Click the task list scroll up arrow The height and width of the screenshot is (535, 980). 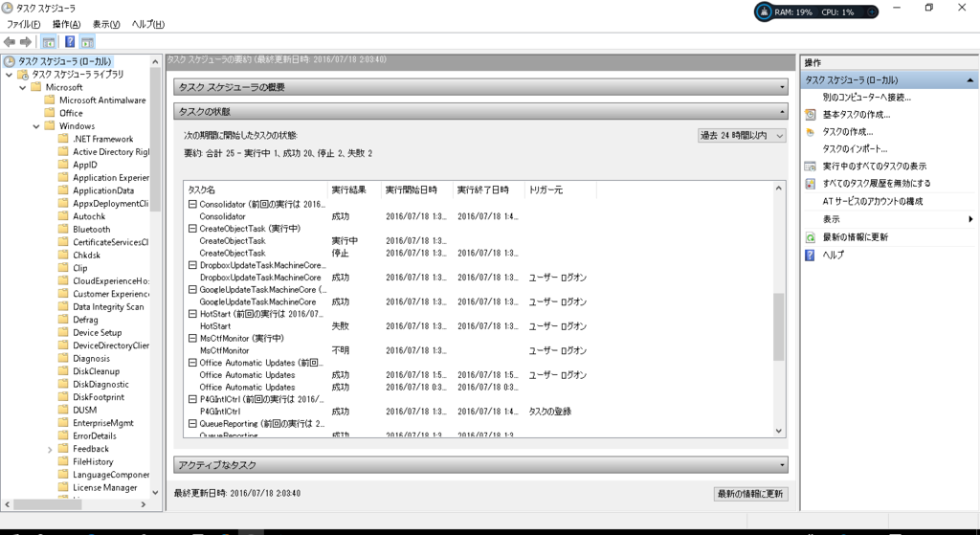(x=778, y=189)
